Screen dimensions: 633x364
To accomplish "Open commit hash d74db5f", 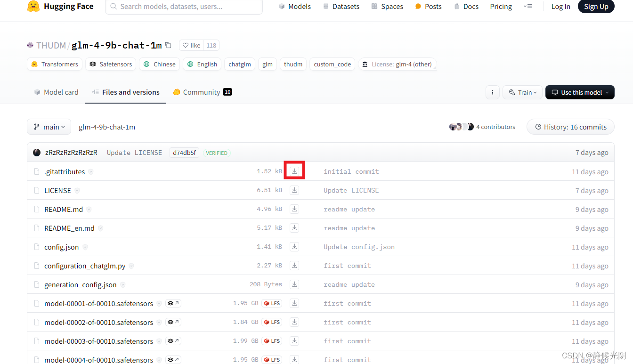I will 184,153.
